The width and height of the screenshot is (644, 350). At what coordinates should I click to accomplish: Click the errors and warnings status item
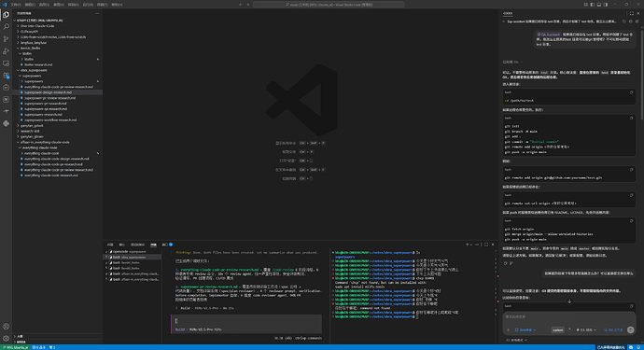[x=39, y=347]
